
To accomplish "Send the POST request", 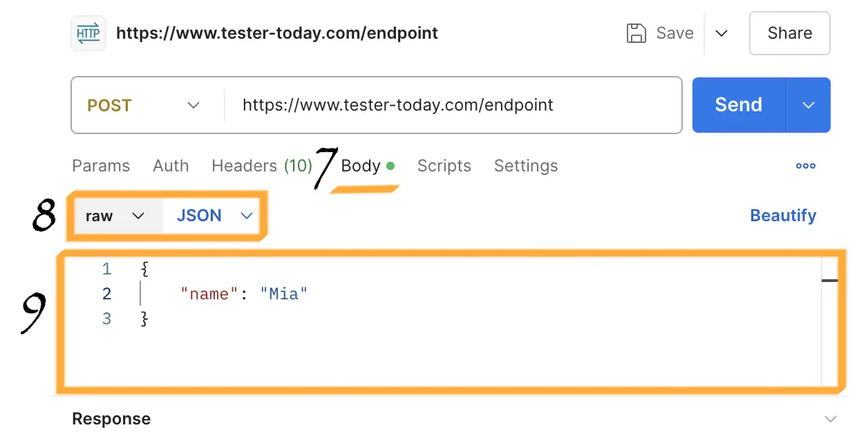I will [738, 105].
